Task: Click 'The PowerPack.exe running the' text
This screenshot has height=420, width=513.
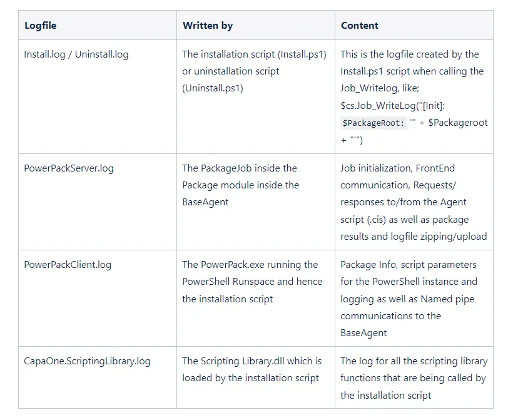Action: click(x=250, y=265)
